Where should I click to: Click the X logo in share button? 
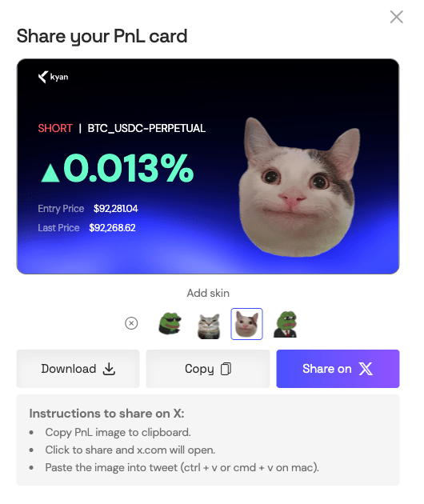click(x=366, y=369)
